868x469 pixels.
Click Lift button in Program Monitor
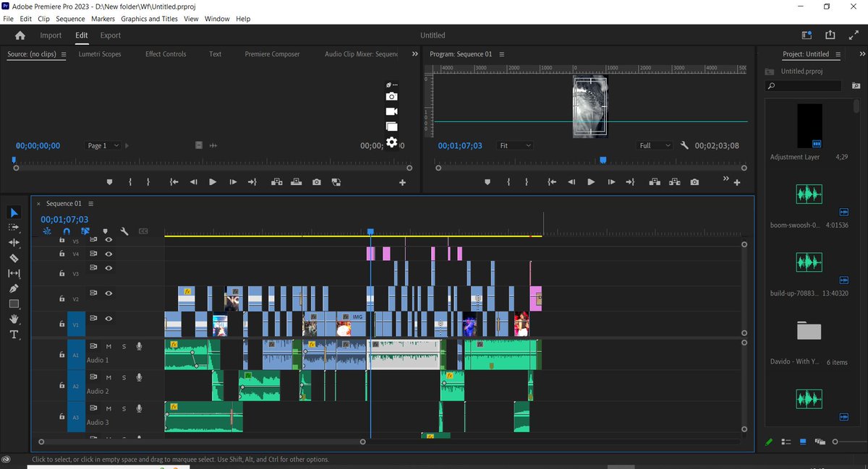tap(655, 182)
